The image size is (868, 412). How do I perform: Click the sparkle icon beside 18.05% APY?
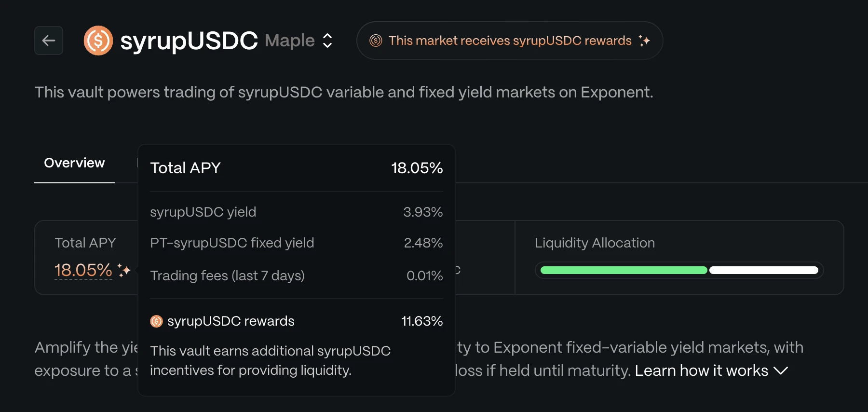(x=124, y=271)
